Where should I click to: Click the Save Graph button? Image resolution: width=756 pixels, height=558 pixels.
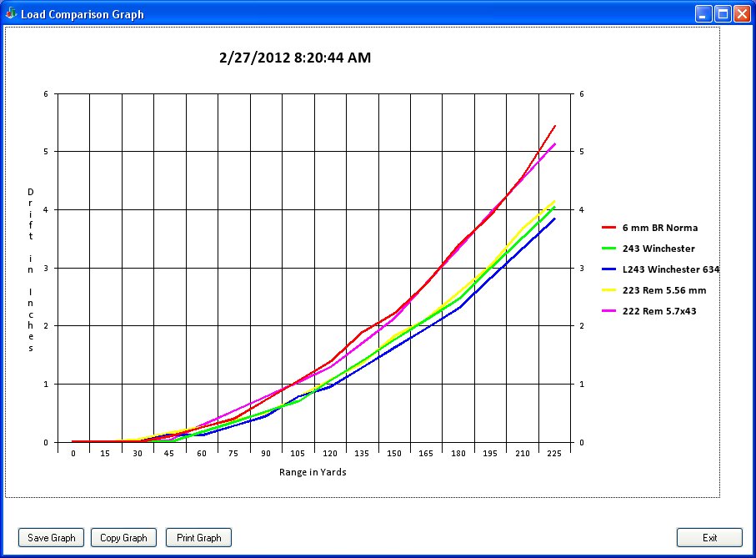52,538
